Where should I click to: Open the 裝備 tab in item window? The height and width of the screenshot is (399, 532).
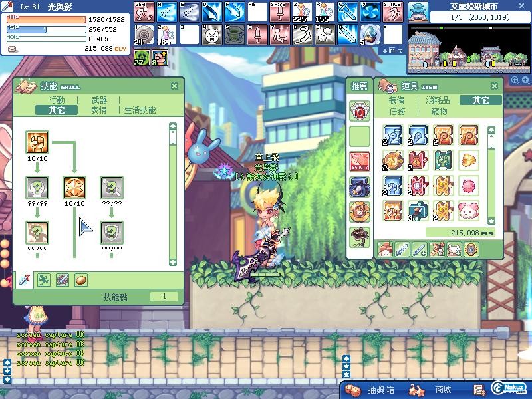tap(396, 100)
